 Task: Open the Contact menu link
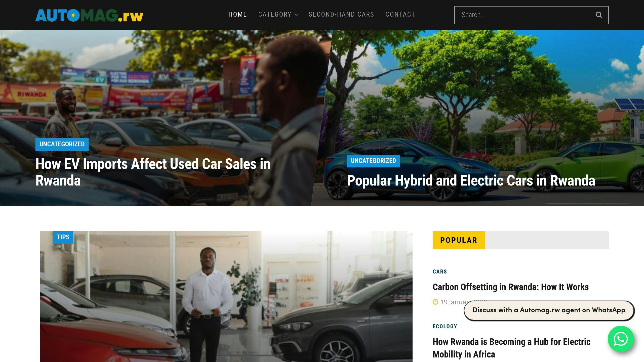pos(400,14)
